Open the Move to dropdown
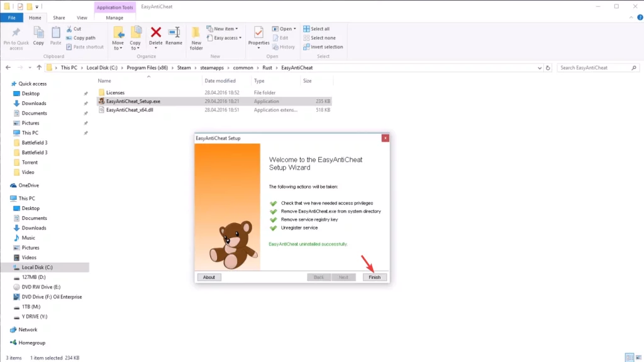 (x=118, y=38)
